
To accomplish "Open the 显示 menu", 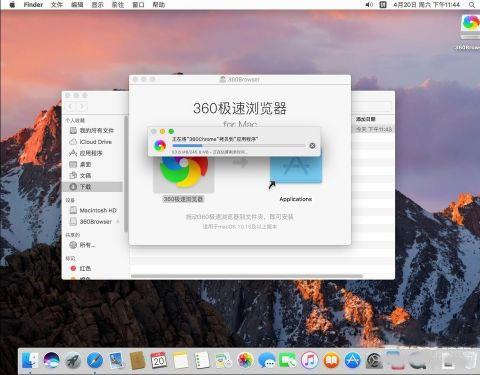I will coord(97,5).
